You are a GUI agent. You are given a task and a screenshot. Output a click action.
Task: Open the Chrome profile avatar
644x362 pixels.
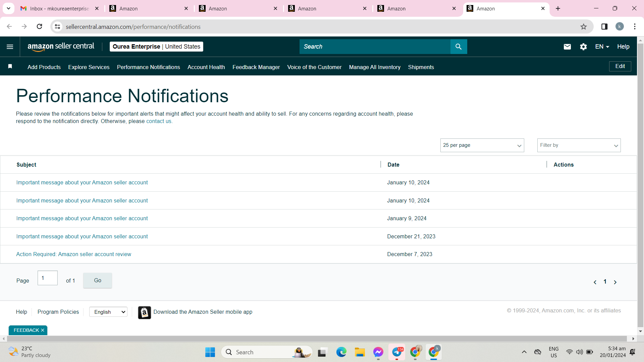point(620,26)
